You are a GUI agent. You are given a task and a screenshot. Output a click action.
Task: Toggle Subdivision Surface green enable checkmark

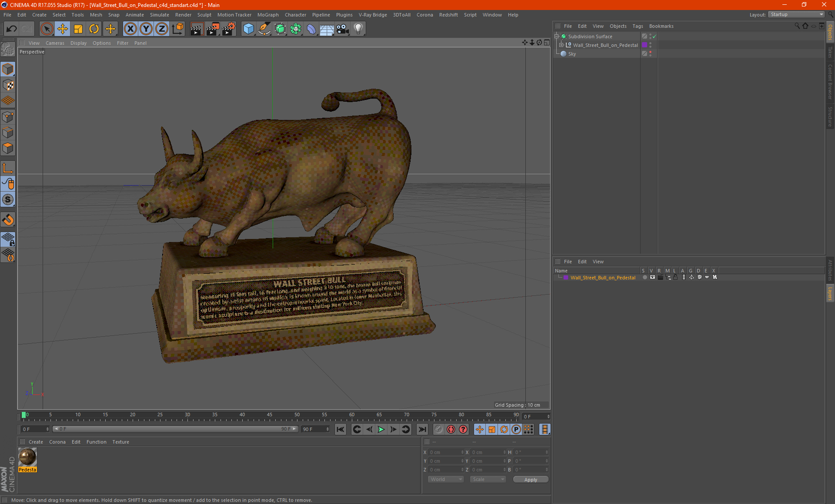(x=655, y=36)
